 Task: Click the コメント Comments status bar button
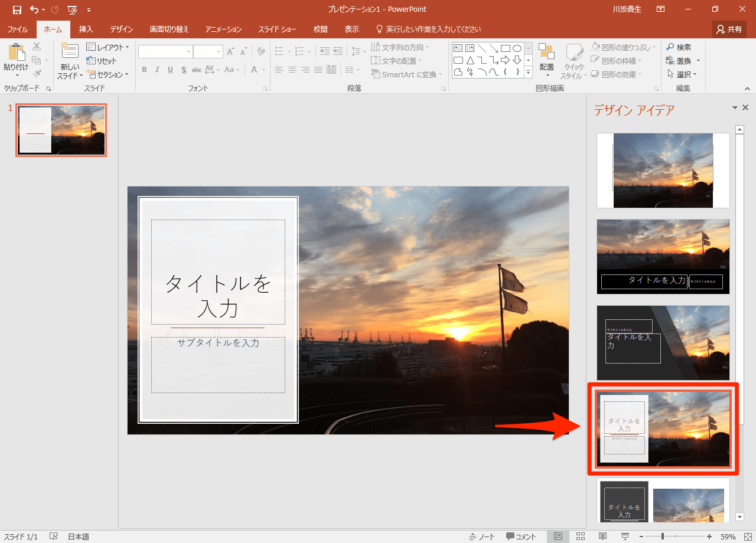pos(521,537)
